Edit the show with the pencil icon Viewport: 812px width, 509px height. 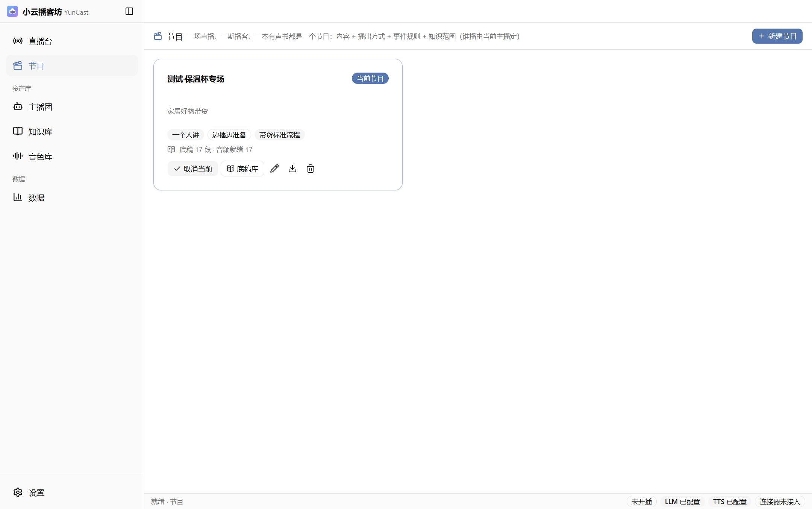tap(274, 169)
